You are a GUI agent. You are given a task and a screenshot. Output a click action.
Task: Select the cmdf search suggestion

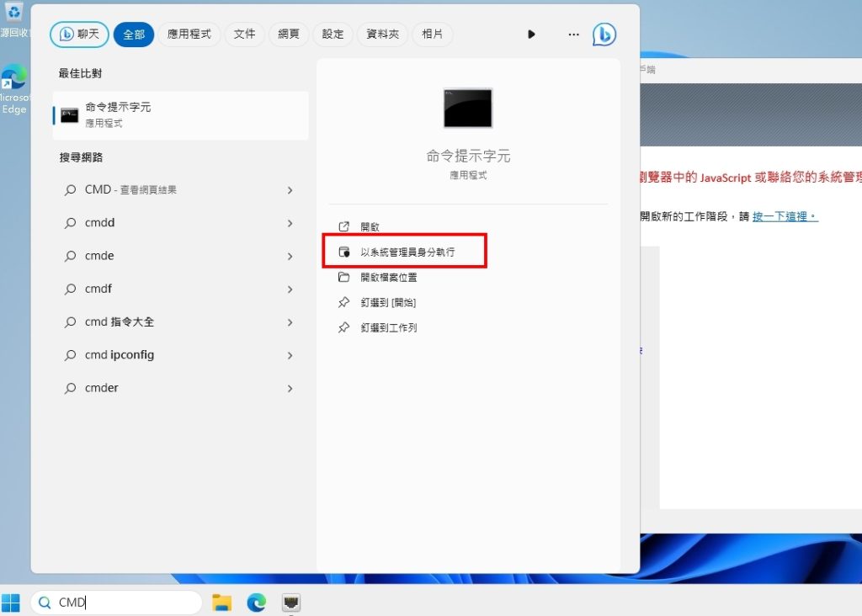(x=180, y=289)
